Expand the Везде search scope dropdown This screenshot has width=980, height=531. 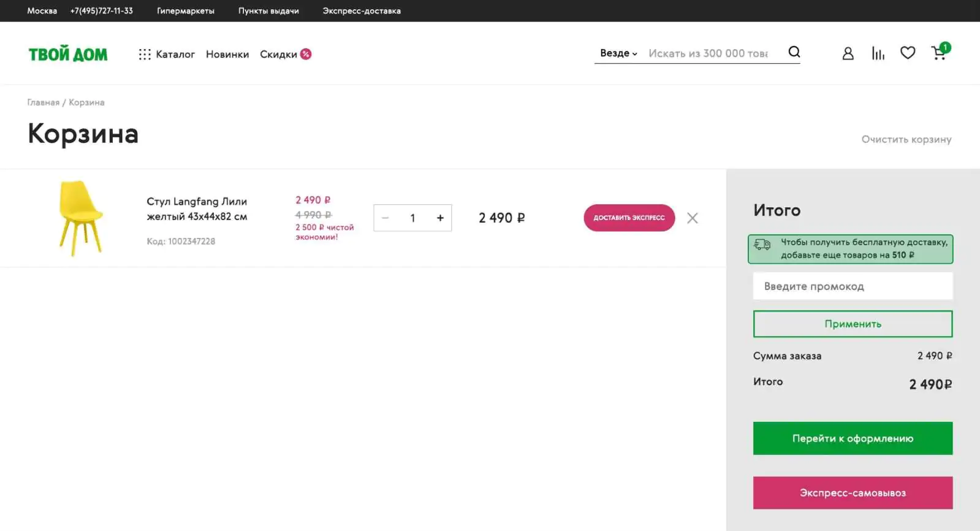coord(618,53)
